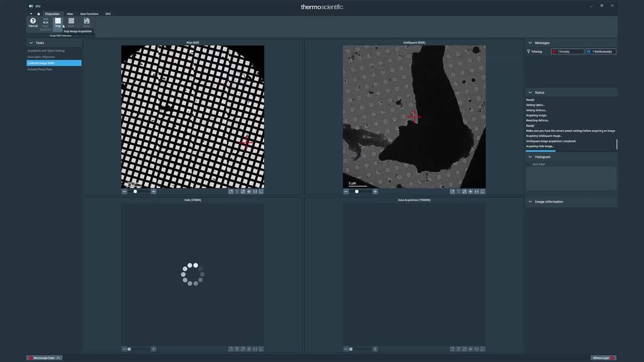This screenshot has width=644, height=362.
Task: Collapse the Status panel
Action: (530, 93)
